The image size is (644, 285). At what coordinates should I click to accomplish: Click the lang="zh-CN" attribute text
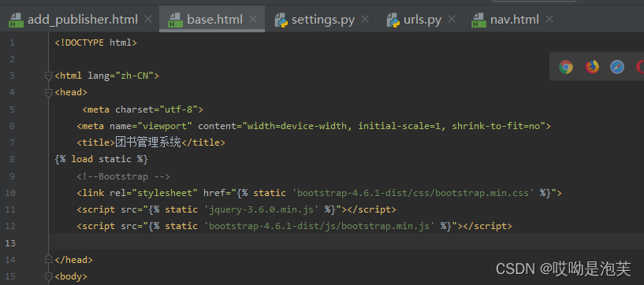pyautogui.click(x=121, y=76)
